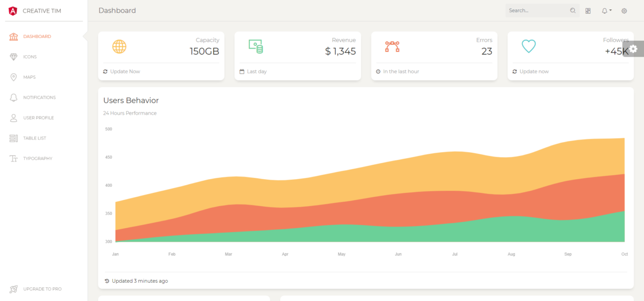Open the USER PROFILE page

pyautogui.click(x=39, y=118)
